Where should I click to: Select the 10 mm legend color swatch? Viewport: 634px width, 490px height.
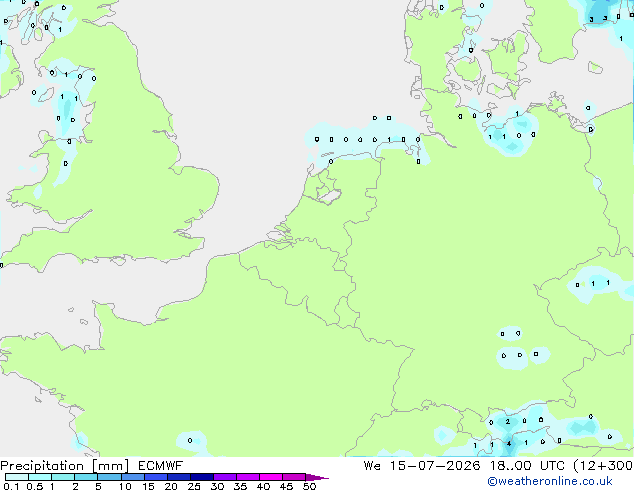point(132,477)
